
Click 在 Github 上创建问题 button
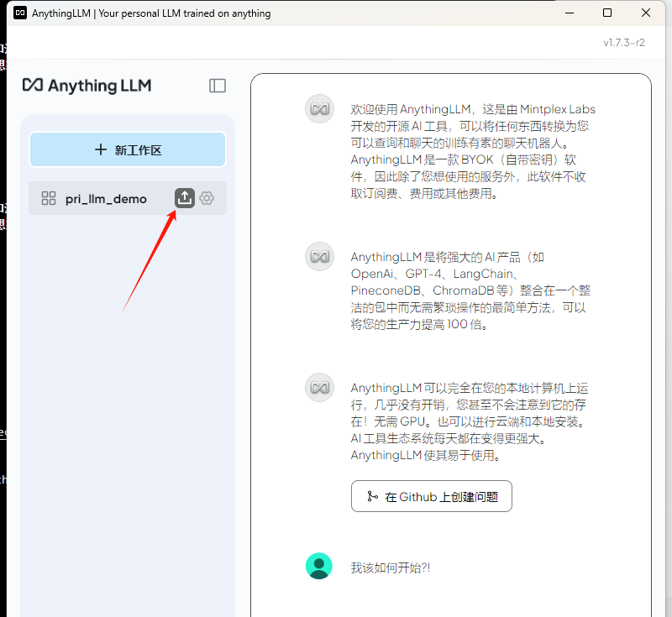click(432, 496)
